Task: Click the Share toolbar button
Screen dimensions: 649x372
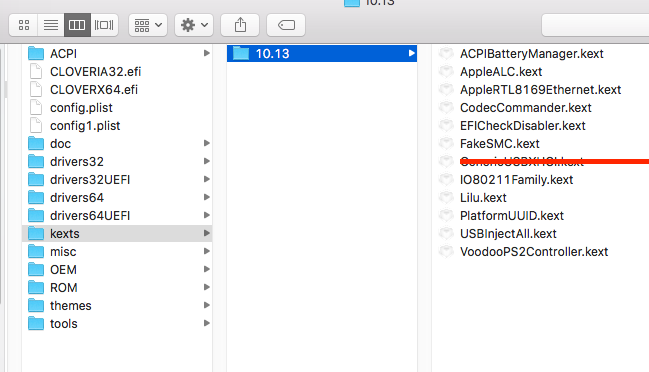Action: click(240, 25)
